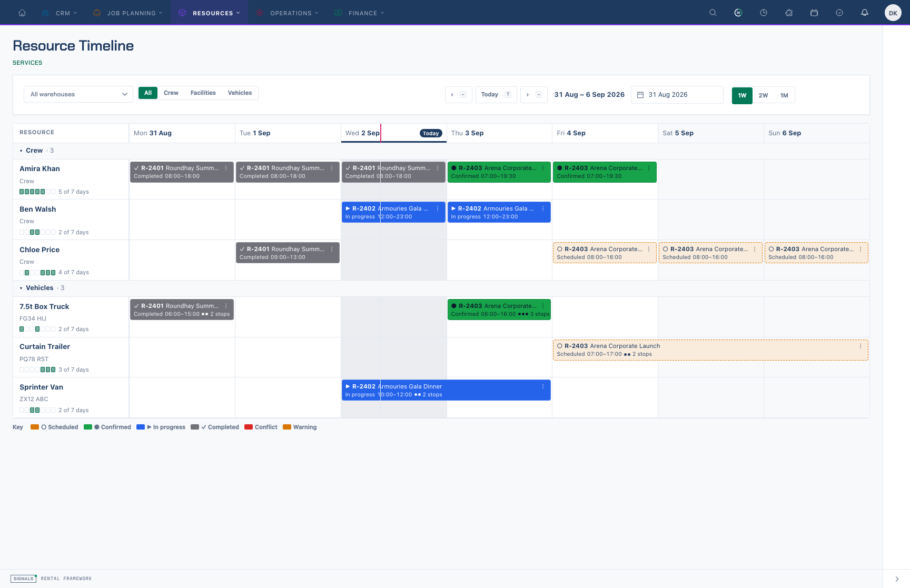Open the 31 Aug 2026 date field
Screen dimensions: 910x588
tap(677, 95)
